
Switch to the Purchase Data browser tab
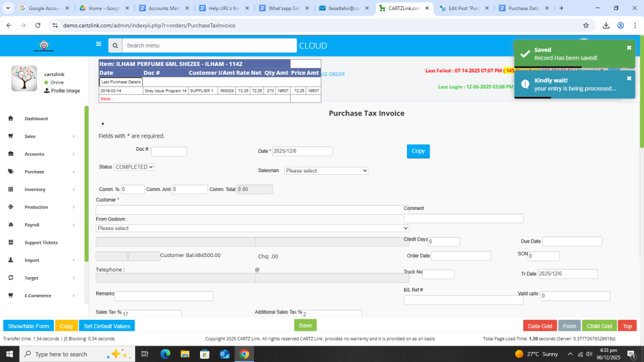[523, 8]
